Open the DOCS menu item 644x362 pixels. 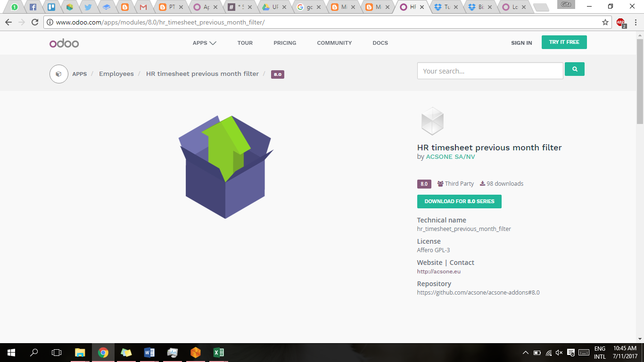click(380, 43)
